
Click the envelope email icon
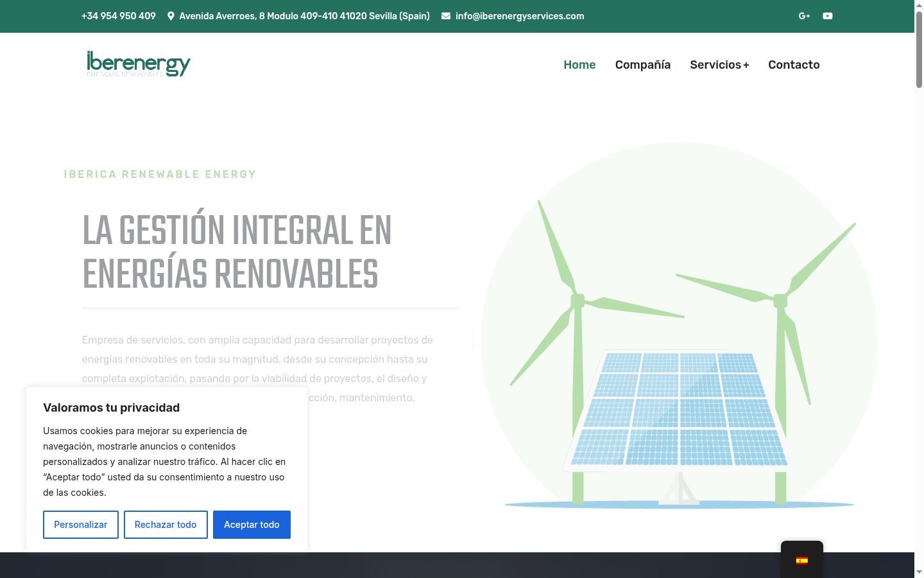(446, 16)
